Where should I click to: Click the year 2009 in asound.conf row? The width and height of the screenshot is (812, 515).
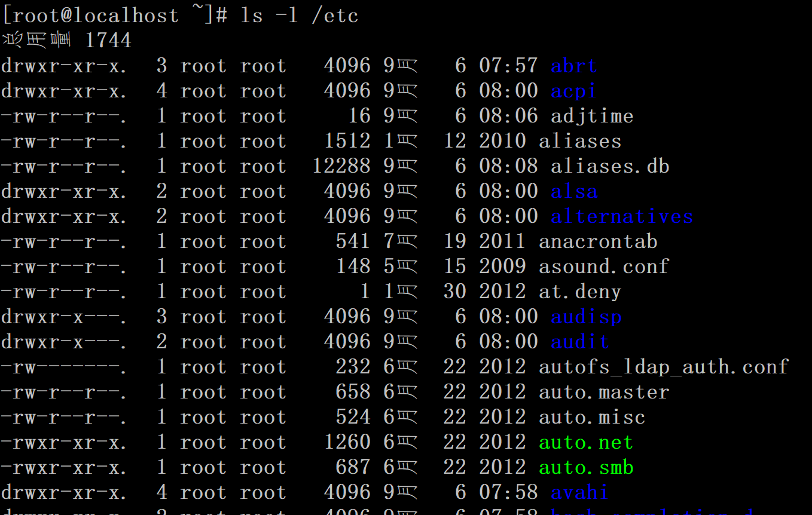(503, 266)
